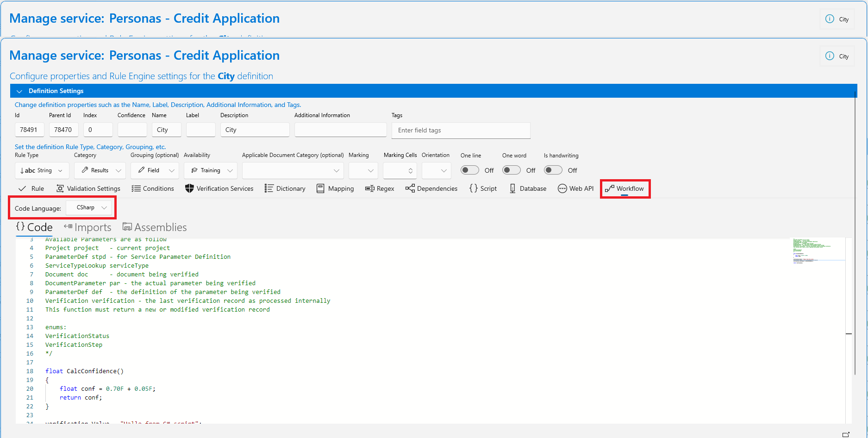Viewport: 868px width, 438px height.
Task: Click the pop-out icon at bottom right
Action: pos(846,434)
